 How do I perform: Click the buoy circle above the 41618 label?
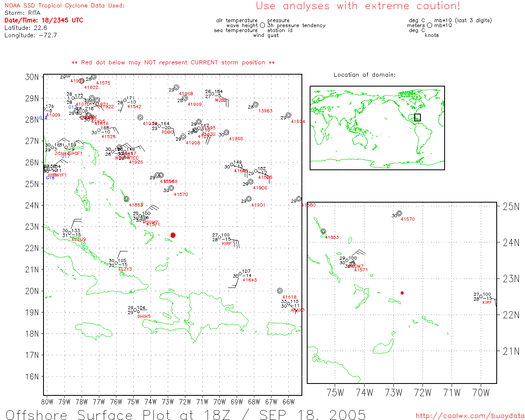[x=280, y=291]
